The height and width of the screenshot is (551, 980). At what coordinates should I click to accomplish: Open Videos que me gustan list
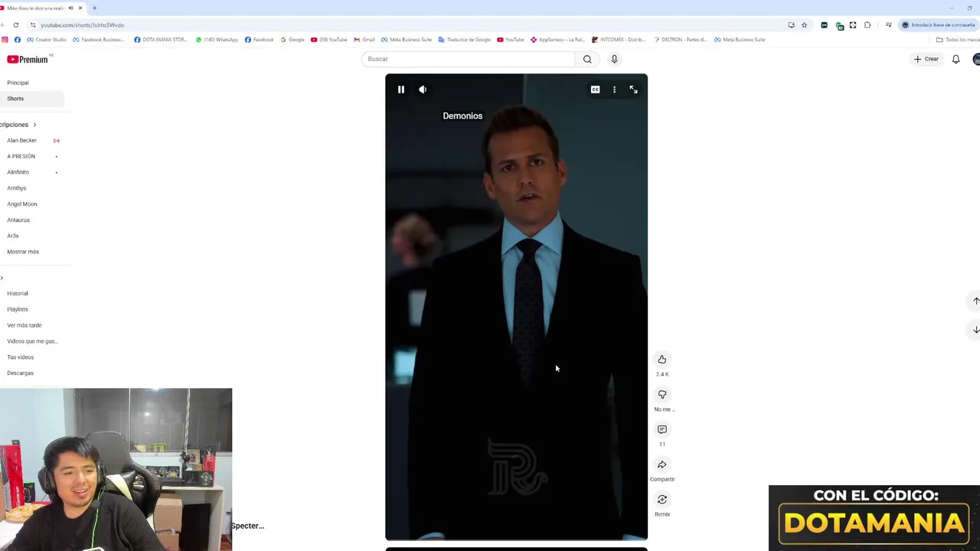tap(32, 341)
